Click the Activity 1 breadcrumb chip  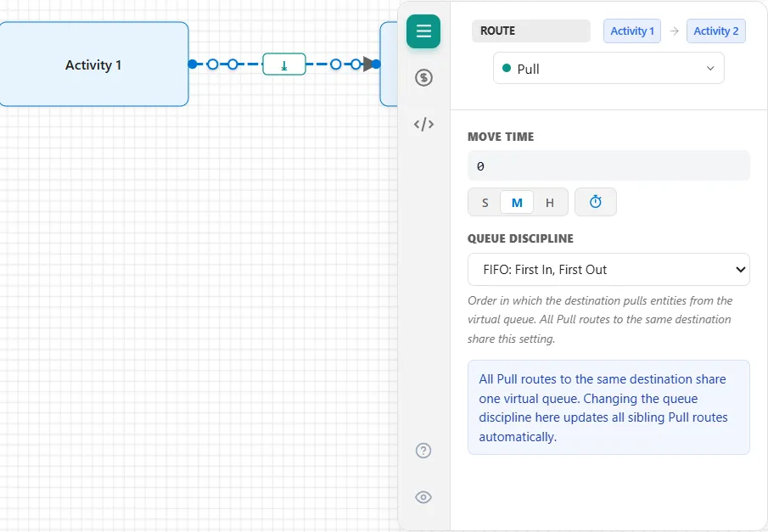[632, 31]
